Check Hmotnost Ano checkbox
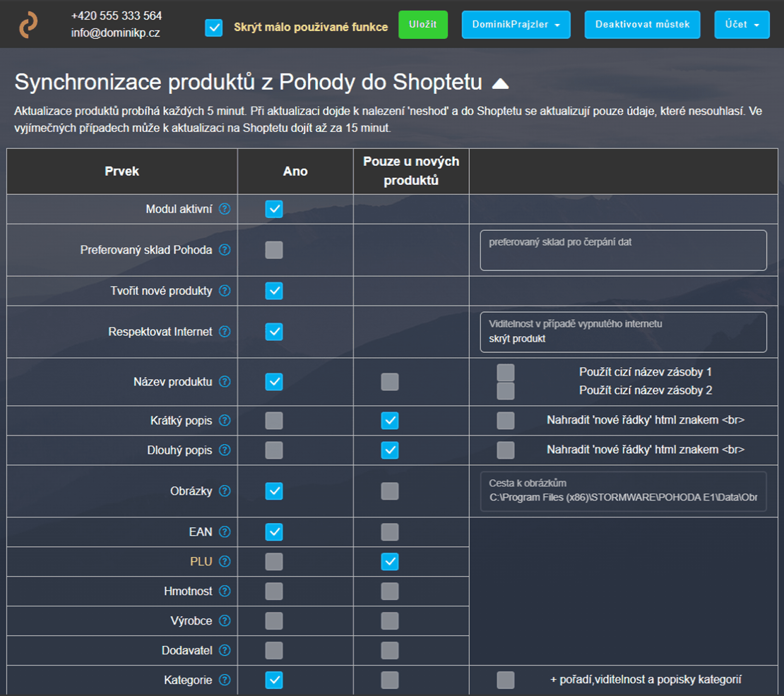Image resolution: width=784 pixels, height=696 pixels. coord(274,591)
